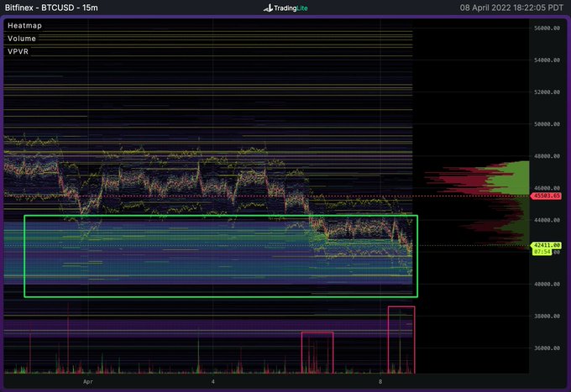This screenshot has width=571, height=392.
Task: Click the 52000.00 price axis value
Action: pos(547,92)
